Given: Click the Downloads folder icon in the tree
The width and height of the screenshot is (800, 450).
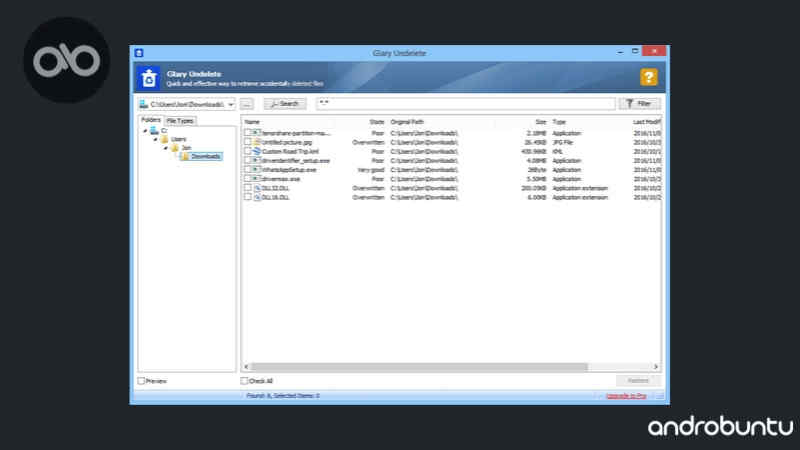Looking at the screenshot, I should [185, 156].
